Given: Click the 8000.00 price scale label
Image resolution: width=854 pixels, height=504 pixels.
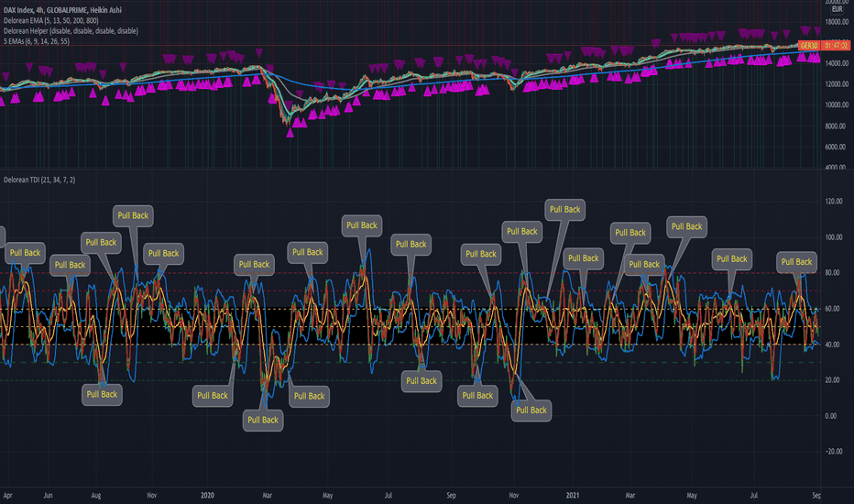Looking at the screenshot, I should [836, 126].
